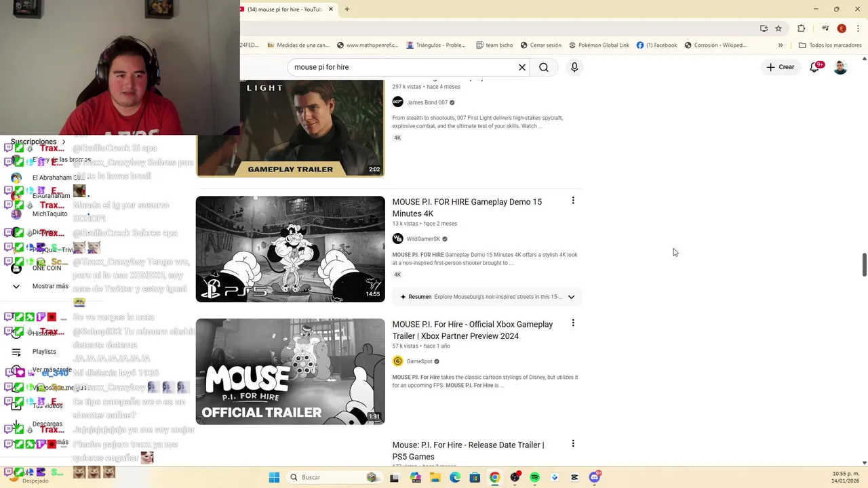This screenshot has height=488, width=868.
Task: Open more options for the Release Date Trailer video
Action: 573,444
